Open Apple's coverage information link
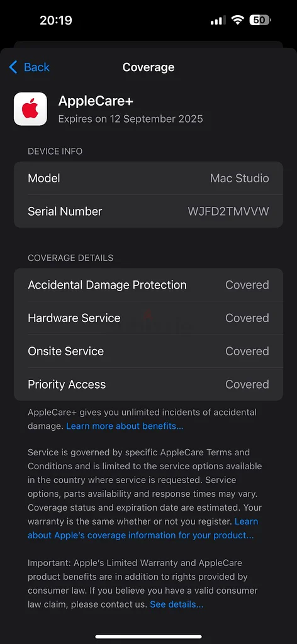Viewport: 297px width, 644px height. click(143, 528)
